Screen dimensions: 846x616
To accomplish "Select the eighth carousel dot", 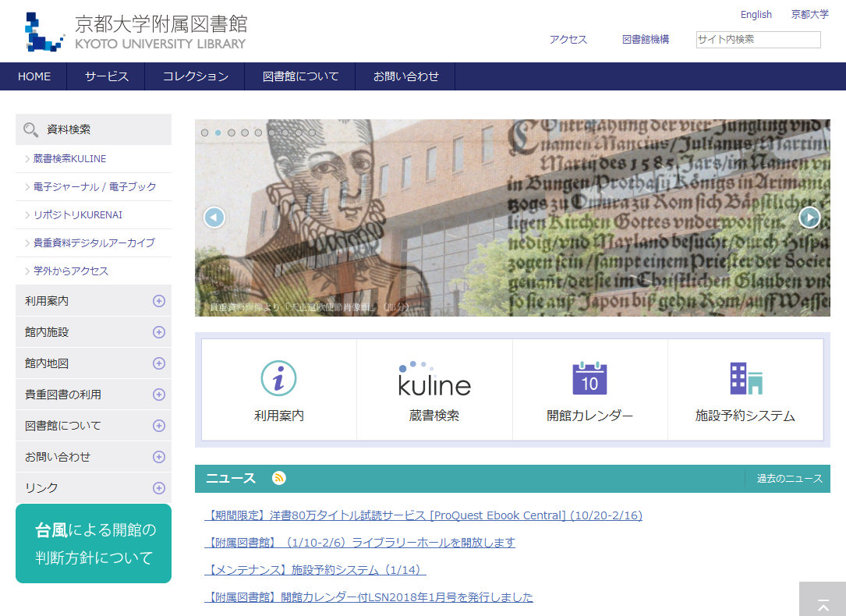I will click(299, 133).
